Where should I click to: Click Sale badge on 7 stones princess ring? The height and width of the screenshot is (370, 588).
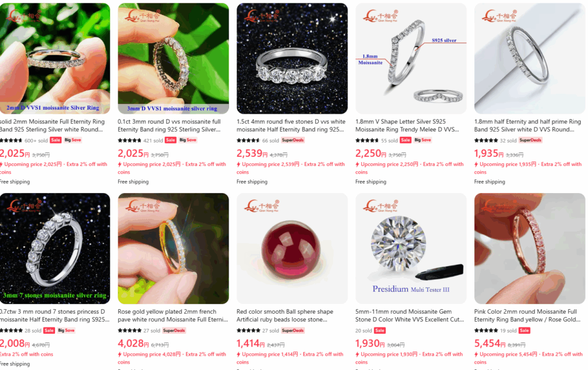49,330
